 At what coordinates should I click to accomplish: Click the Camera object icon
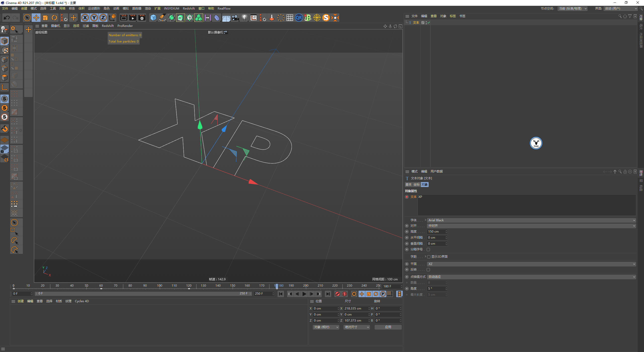pyautogui.click(x=235, y=18)
